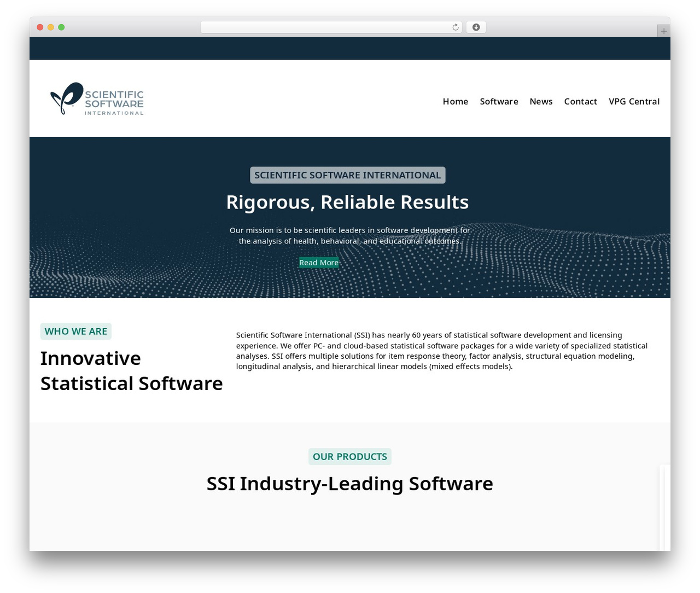This screenshot has width=700, height=593.
Task: Open the browser downloads button
Action: click(x=476, y=27)
